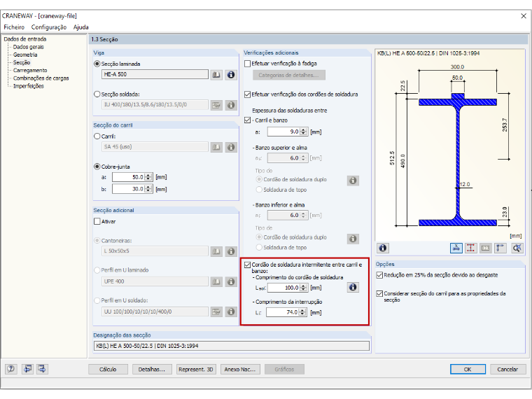This screenshot has width=532, height=399.
Task: Choose Cobre-junta radio option
Action: tap(97, 167)
